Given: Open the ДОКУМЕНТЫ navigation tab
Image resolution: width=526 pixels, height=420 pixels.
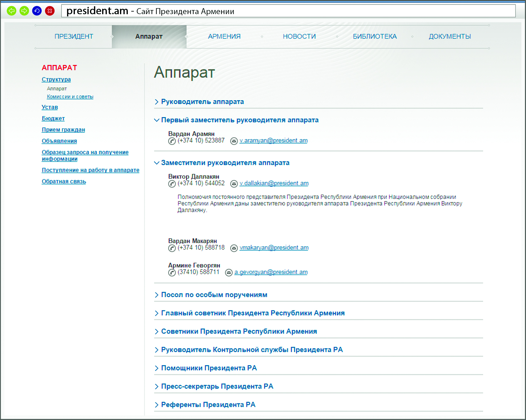Looking at the screenshot, I should click(450, 36).
